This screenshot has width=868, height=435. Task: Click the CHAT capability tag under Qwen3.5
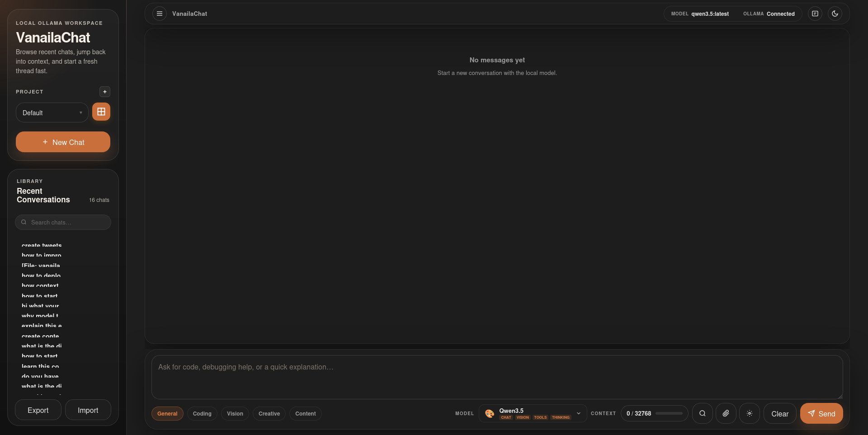click(506, 417)
